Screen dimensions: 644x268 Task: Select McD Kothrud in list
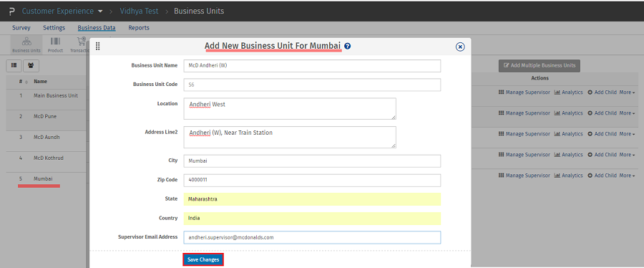[49, 158]
